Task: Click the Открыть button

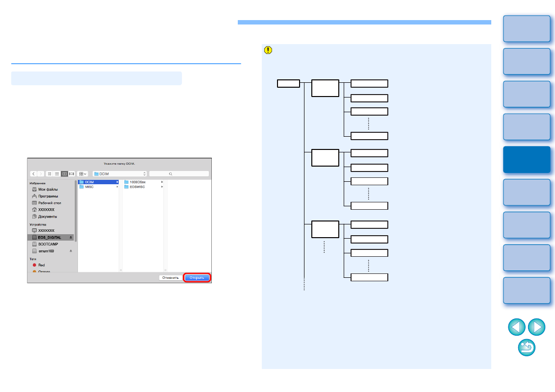Action: coord(197,278)
